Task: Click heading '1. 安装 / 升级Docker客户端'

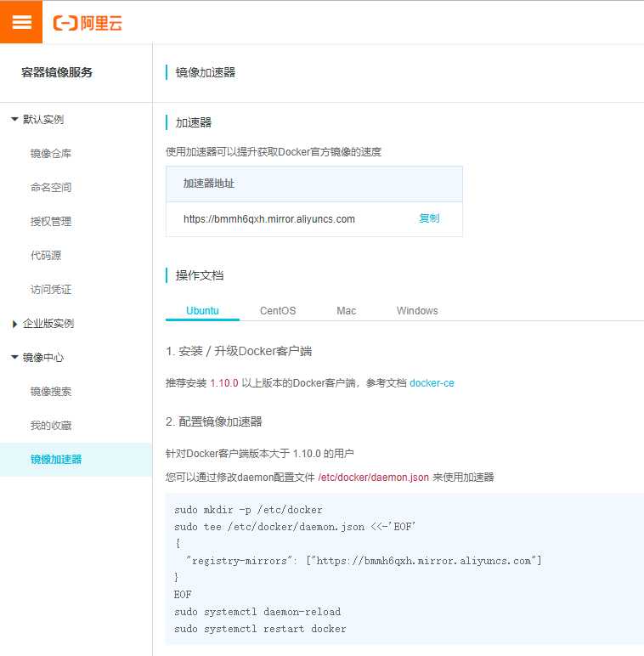Action: (x=239, y=351)
